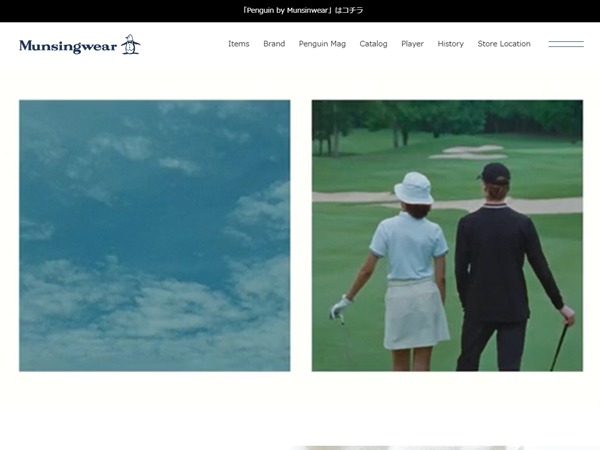Viewport: 600px width, 450px height.
Task: Open Penguin Mag from the navigation
Action: (322, 44)
